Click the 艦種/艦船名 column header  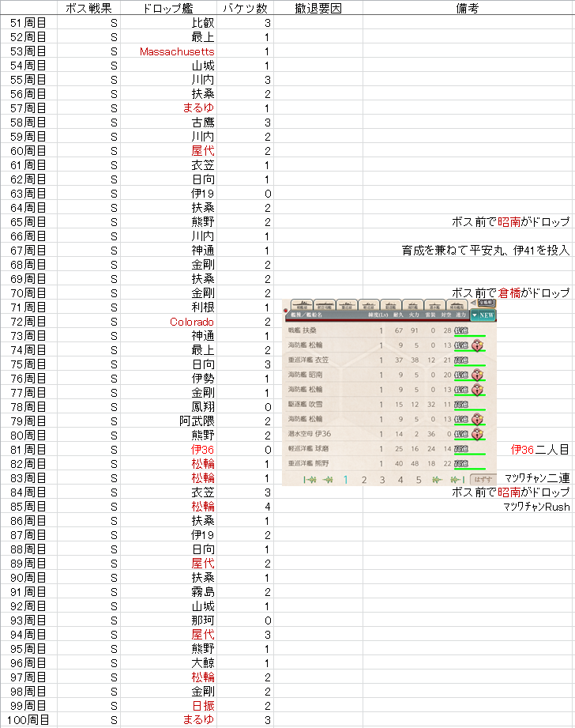(306, 315)
